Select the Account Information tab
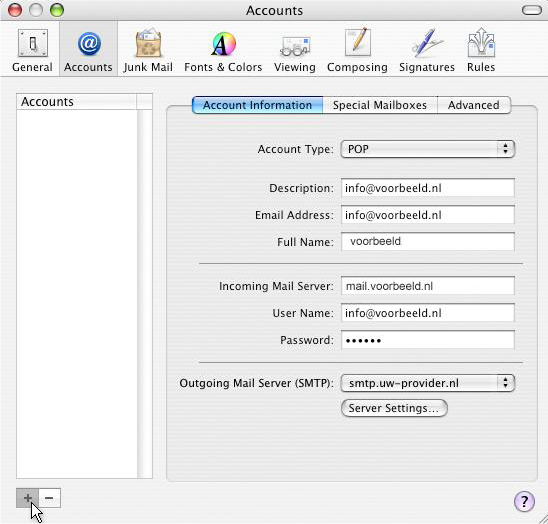The height and width of the screenshot is (524, 548). pyautogui.click(x=257, y=105)
